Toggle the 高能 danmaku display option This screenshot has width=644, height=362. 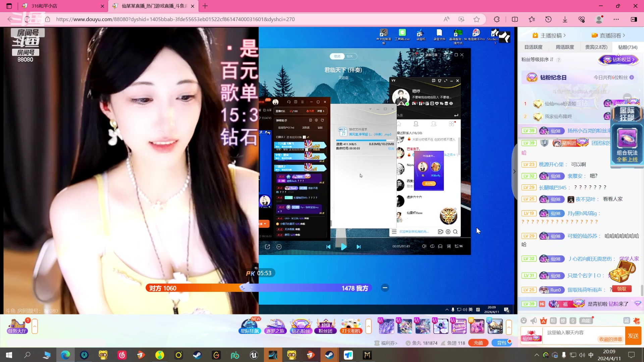point(586,321)
